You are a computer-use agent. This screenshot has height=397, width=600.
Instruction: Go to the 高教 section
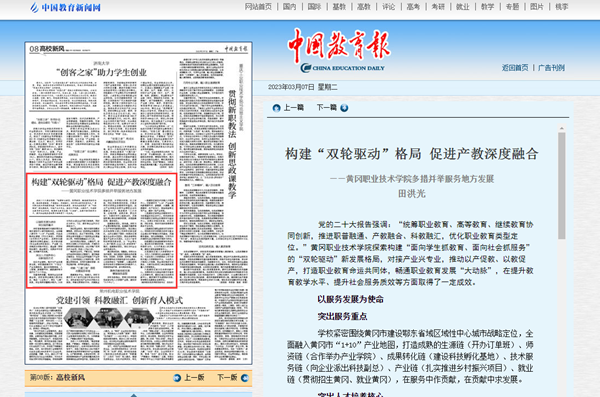(364, 7)
